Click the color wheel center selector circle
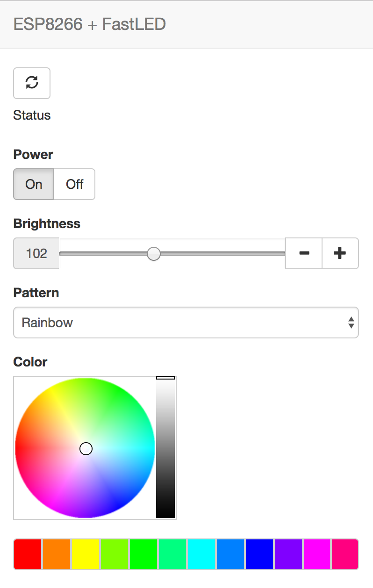Screen dimensions: 373x588 (86, 449)
